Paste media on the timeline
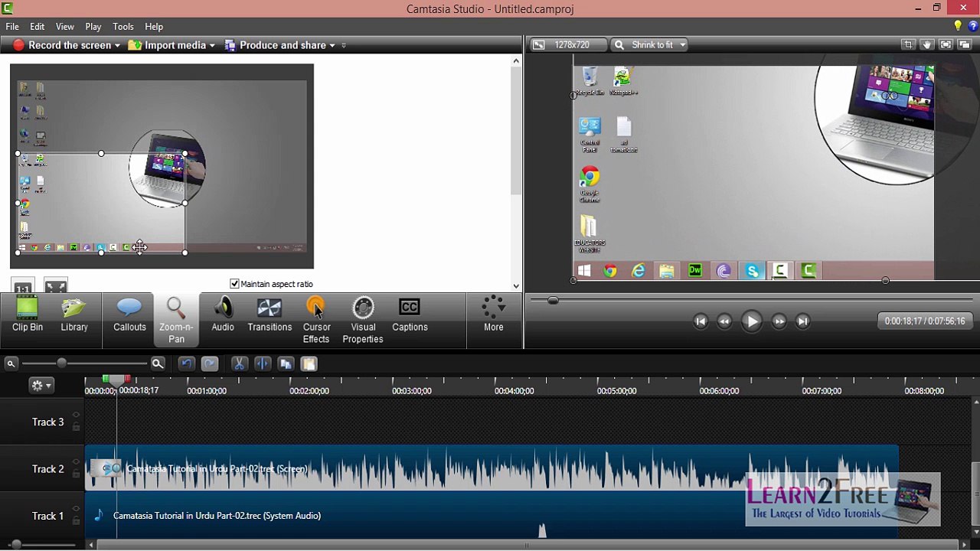This screenshot has height=551, width=980. 309,364
